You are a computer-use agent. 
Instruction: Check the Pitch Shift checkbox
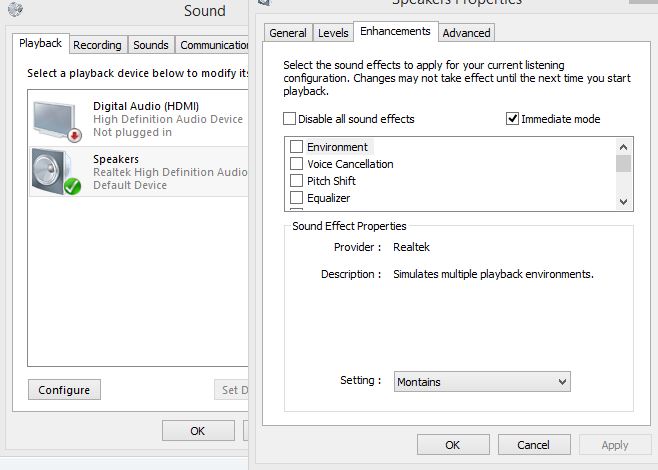pyautogui.click(x=296, y=180)
